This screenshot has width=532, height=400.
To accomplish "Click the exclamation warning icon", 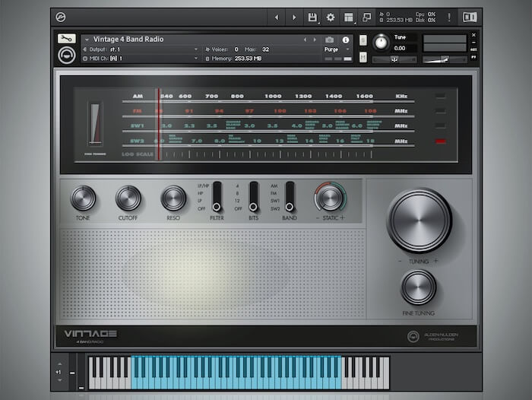I will [448, 17].
